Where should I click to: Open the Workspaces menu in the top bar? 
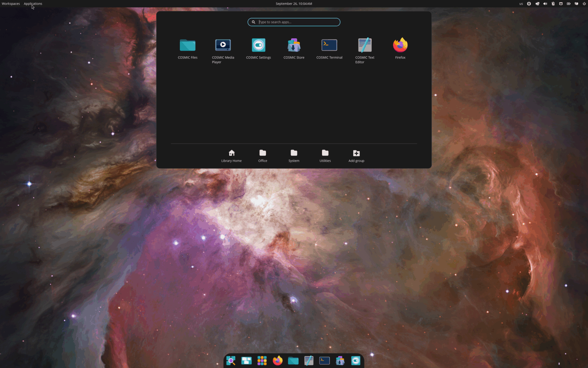click(x=10, y=3)
